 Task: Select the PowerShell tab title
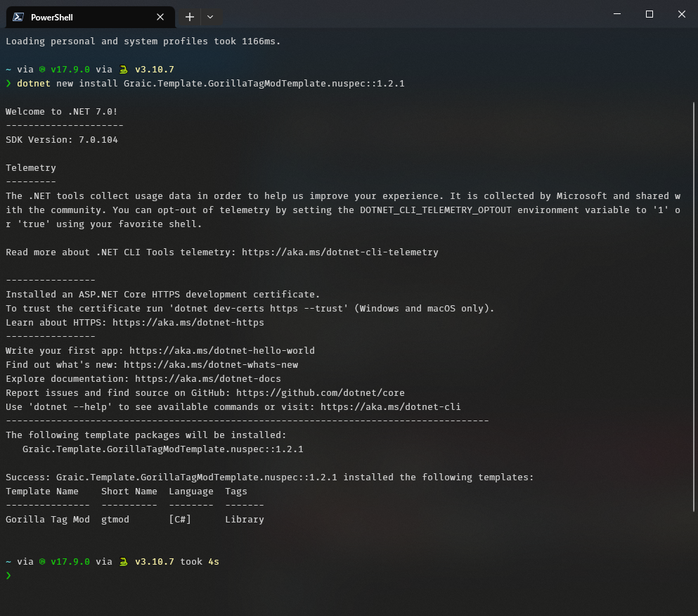[x=52, y=17]
